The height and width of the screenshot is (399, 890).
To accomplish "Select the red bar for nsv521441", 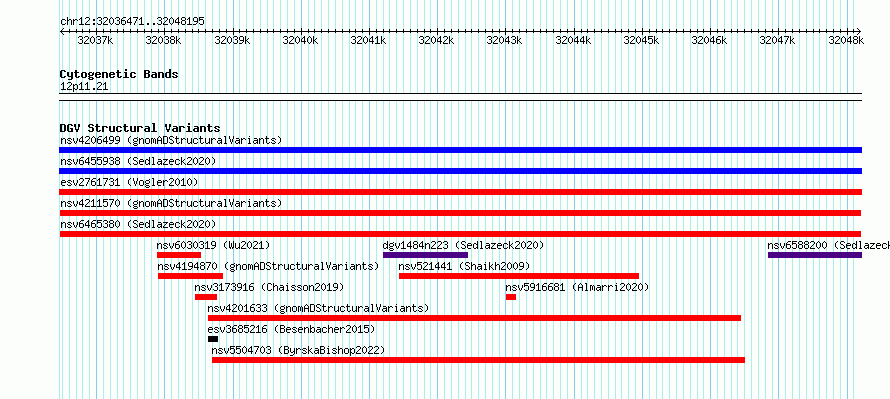I will pos(519,276).
